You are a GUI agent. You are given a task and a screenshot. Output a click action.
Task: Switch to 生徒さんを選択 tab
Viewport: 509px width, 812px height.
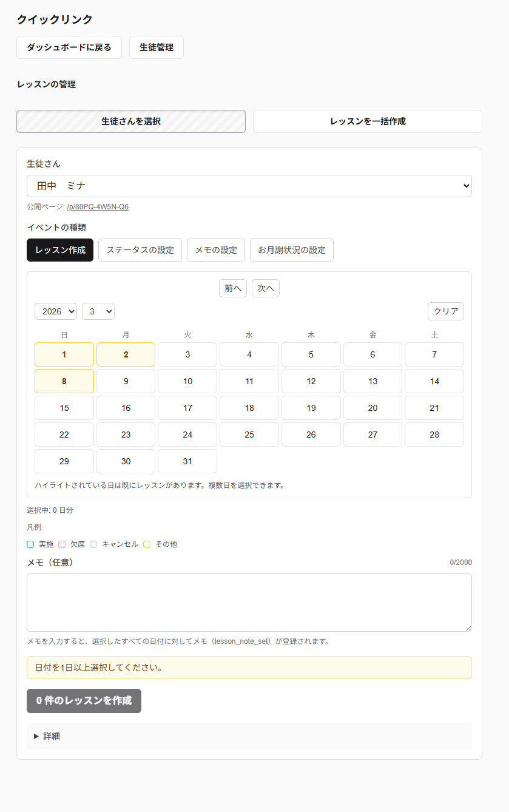pos(131,121)
